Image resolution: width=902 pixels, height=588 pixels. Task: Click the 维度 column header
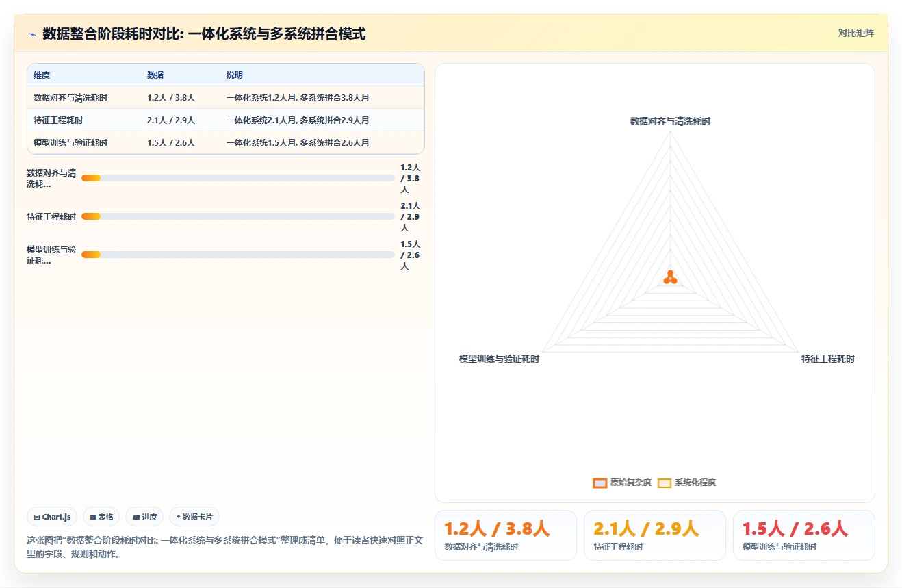point(42,75)
